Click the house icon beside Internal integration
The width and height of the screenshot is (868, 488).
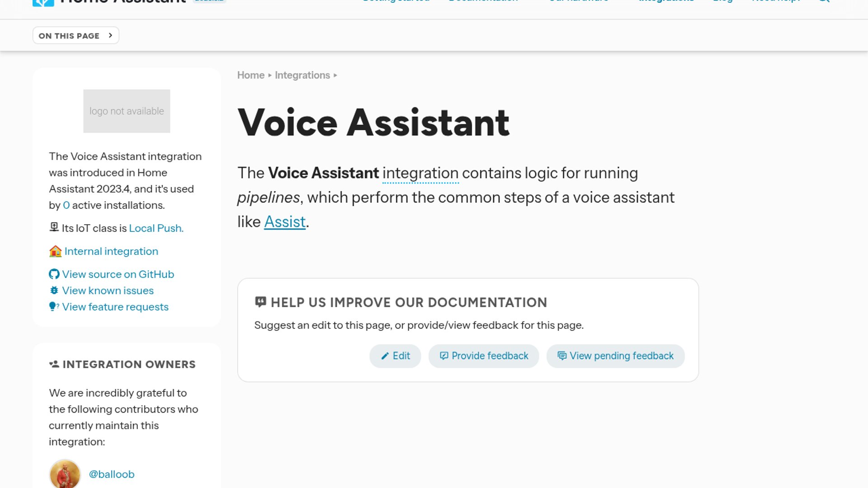55,251
